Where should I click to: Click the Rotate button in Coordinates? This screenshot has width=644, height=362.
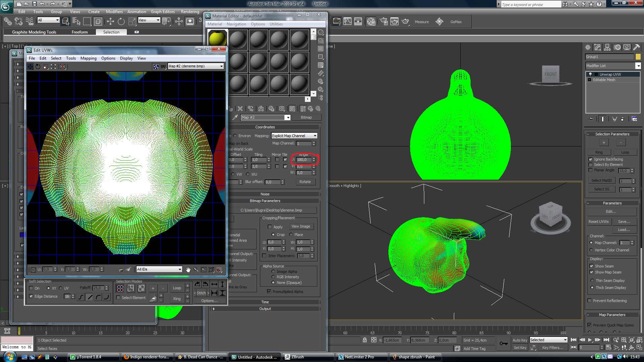(x=305, y=182)
